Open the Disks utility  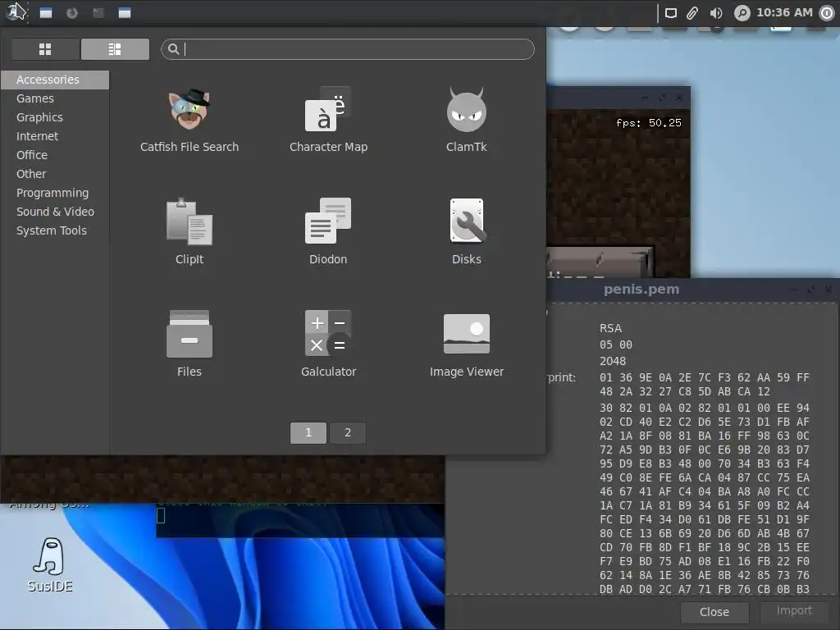pos(467,232)
